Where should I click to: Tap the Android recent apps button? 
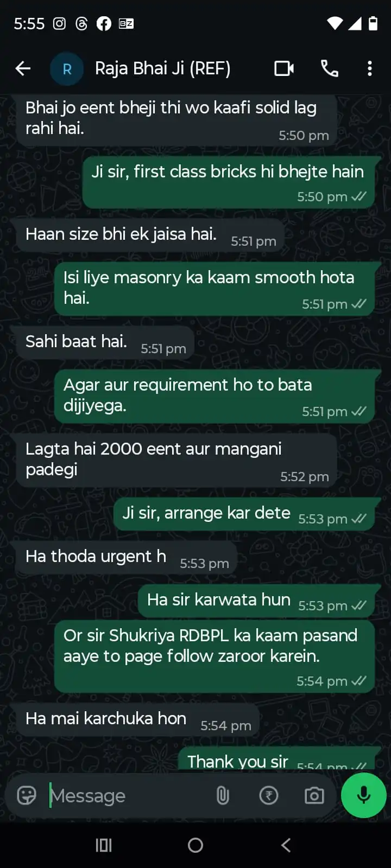[104, 845]
